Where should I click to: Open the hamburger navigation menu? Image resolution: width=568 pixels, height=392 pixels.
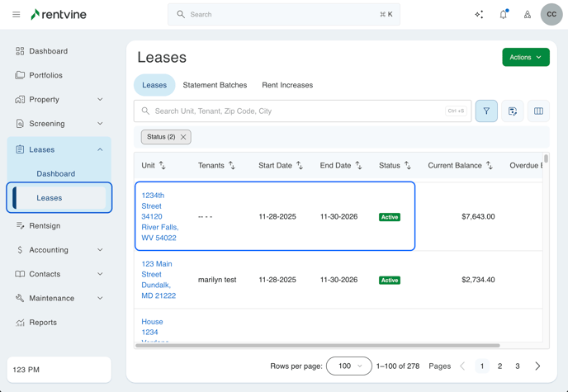pyautogui.click(x=16, y=14)
